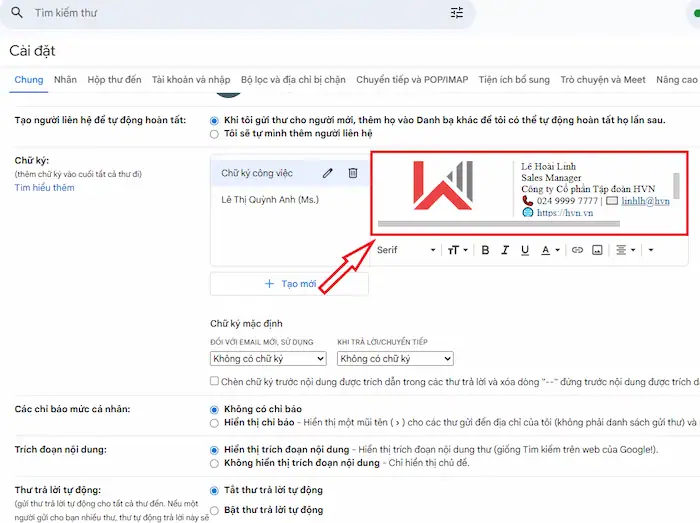Open the Tìm hiểu thêm link

click(x=44, y=188)
